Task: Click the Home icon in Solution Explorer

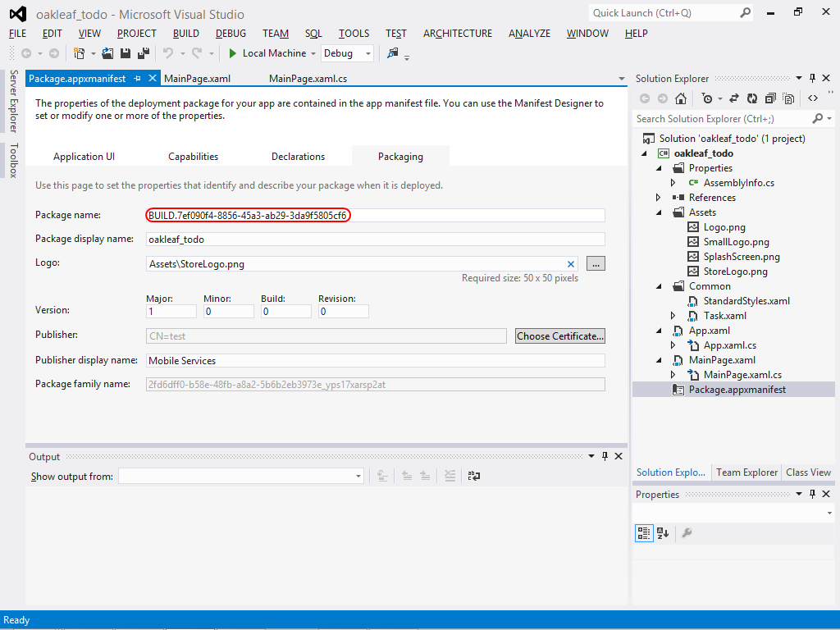Action: (680, 98)
